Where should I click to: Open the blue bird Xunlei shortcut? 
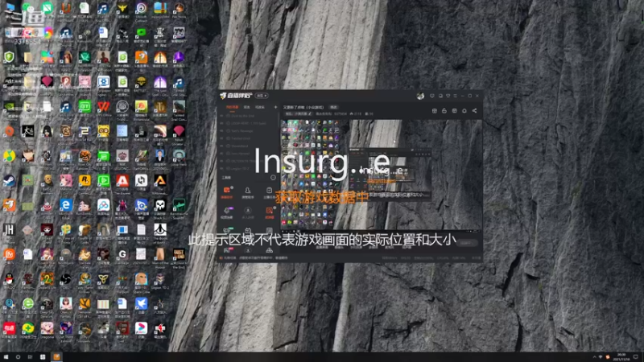(142, 304)
